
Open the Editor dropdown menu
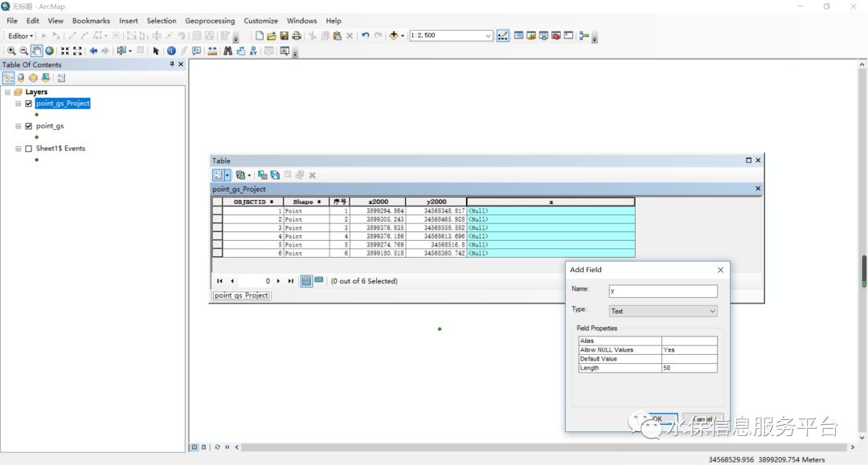(x=20, y=35)
